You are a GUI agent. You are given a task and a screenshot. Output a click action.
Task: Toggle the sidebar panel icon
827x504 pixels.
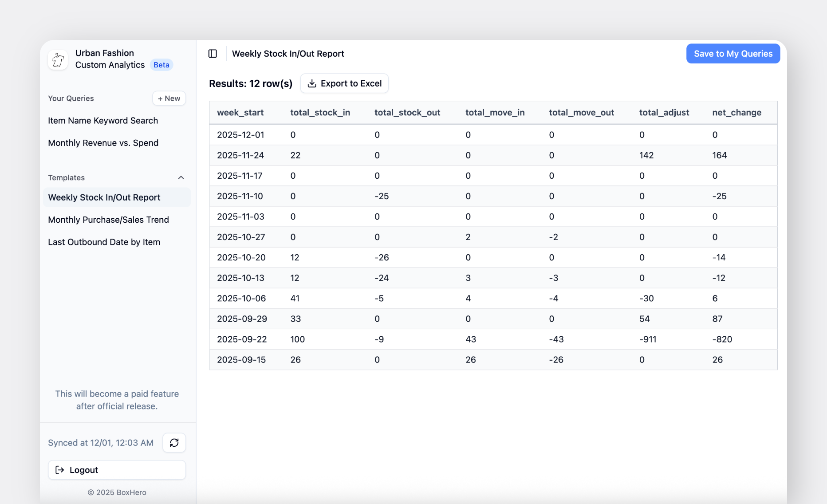pyautogui.click(x=213, y=54)
